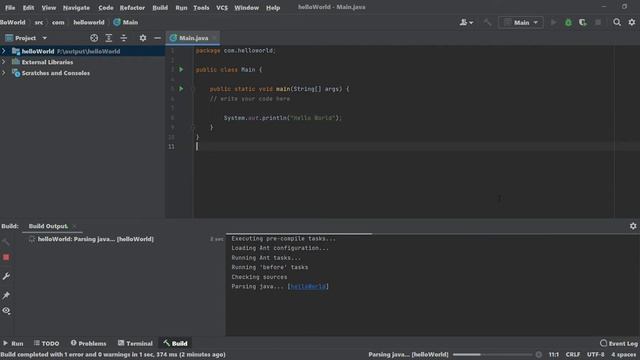Open Search Everywhere magnifier icon

point(617,22)
